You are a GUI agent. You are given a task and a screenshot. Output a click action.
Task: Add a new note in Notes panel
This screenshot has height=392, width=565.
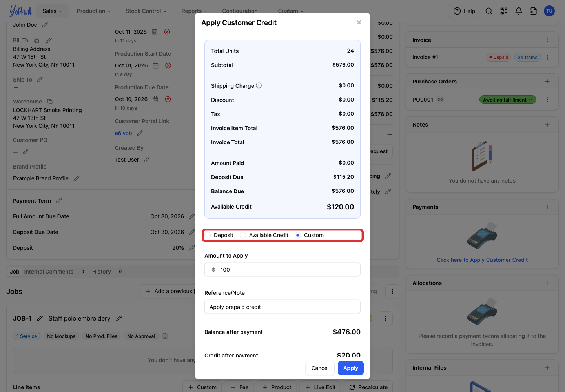tap(547, 125)
